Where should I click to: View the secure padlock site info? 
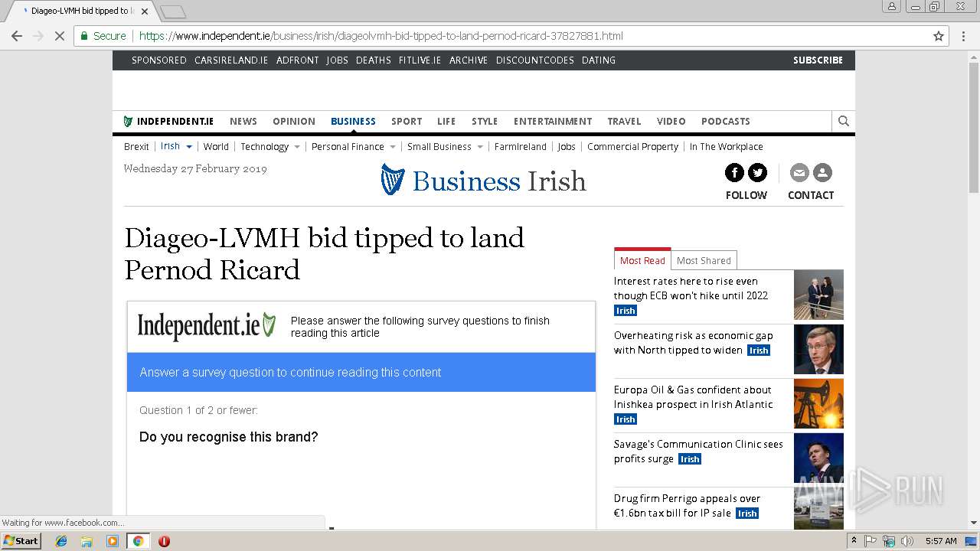point(85,36)
